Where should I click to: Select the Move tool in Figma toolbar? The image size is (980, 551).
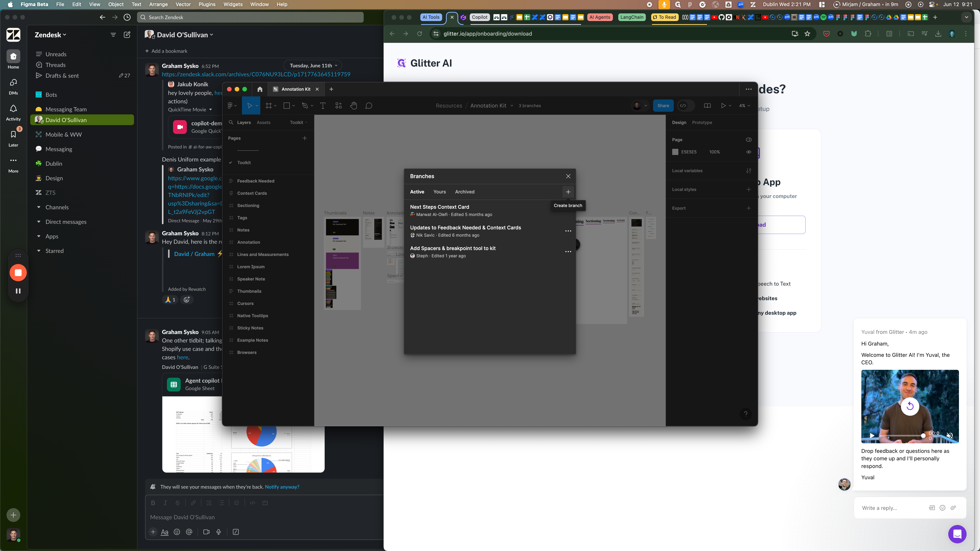tap(250, 106)
